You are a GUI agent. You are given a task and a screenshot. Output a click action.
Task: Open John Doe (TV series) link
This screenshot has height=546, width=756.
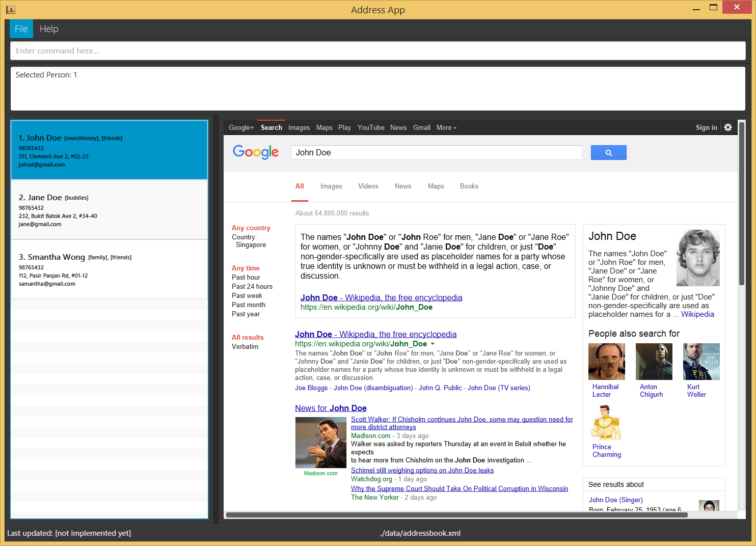click(x=499, y=388)
